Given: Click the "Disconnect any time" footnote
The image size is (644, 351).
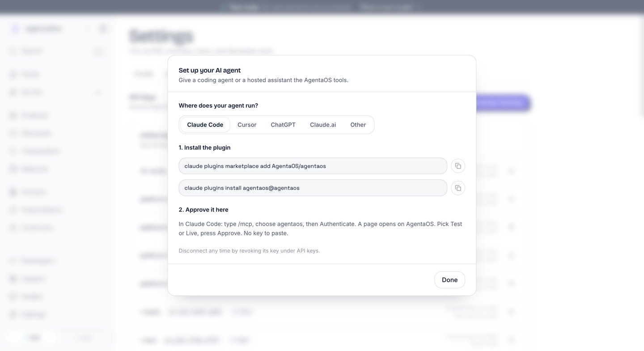Looking at the screenshot, I should (x=250, y=251).
